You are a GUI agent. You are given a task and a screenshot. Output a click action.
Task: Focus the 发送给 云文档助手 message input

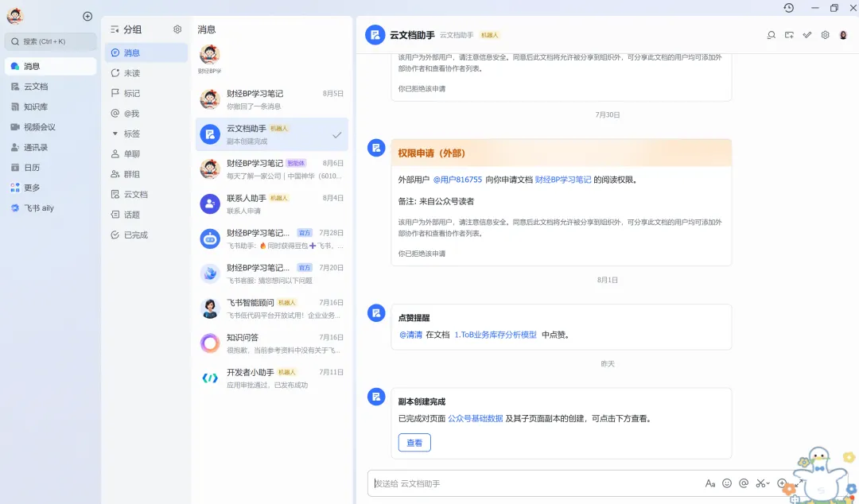pyautogui.click(x=534, y=483)
